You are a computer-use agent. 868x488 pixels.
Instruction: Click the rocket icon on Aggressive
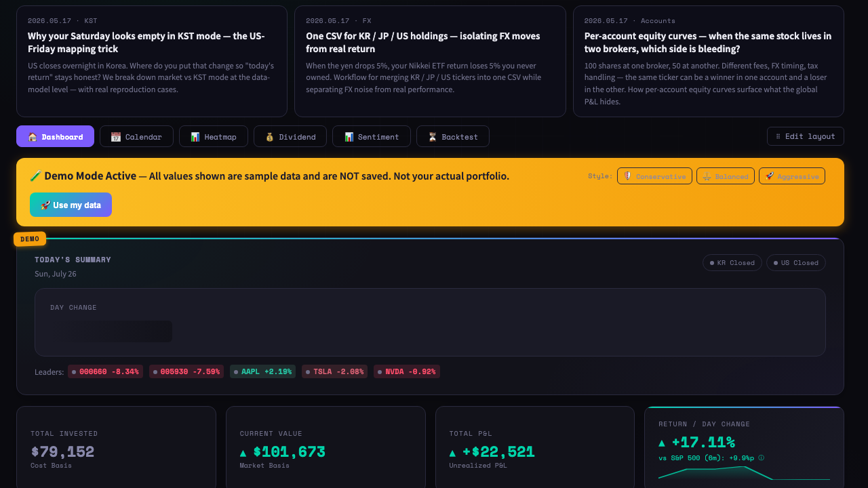point(769,176)
